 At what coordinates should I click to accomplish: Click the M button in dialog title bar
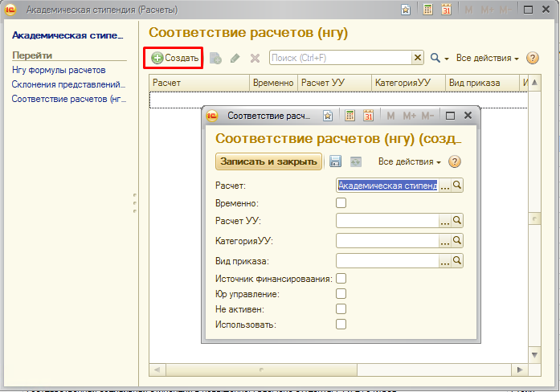[x=390, y=116]
